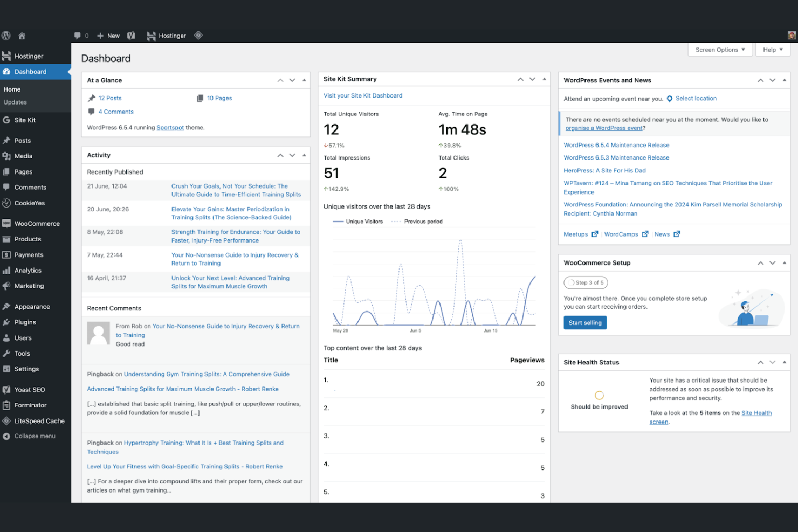The width and height of the screenshot is (798, 532).
Task: Click the user avatar in the admin bar
Action: tap(792, 36)
